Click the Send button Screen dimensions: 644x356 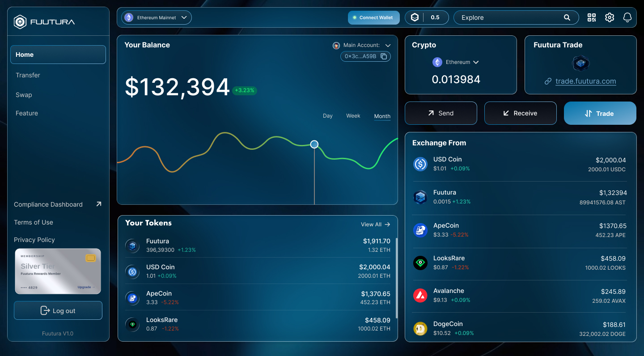(x=441, y=113)
